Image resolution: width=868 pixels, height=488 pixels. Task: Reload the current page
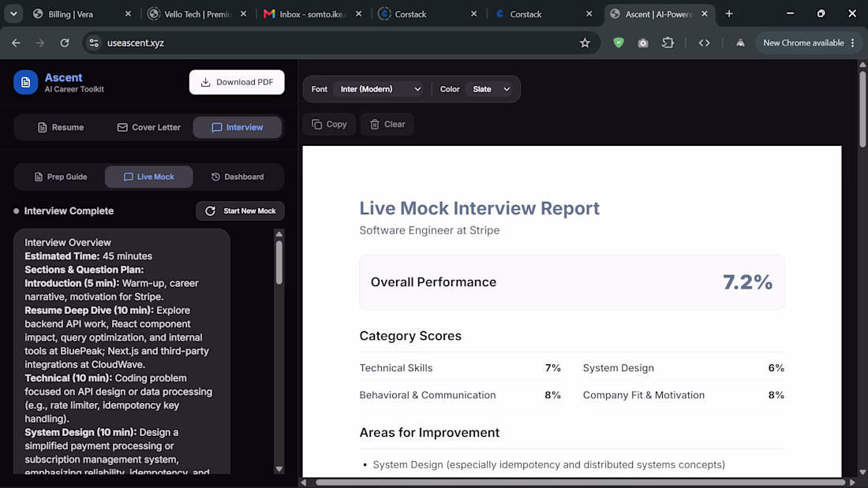tap(65, 43)
